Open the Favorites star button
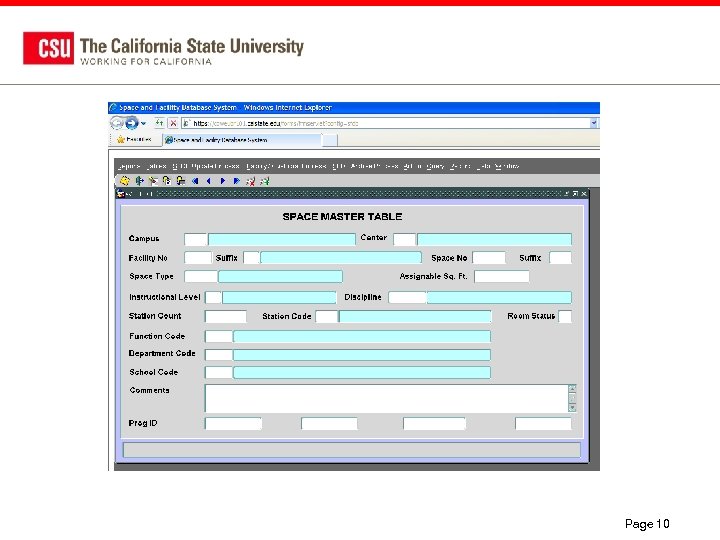 (134, 139)
